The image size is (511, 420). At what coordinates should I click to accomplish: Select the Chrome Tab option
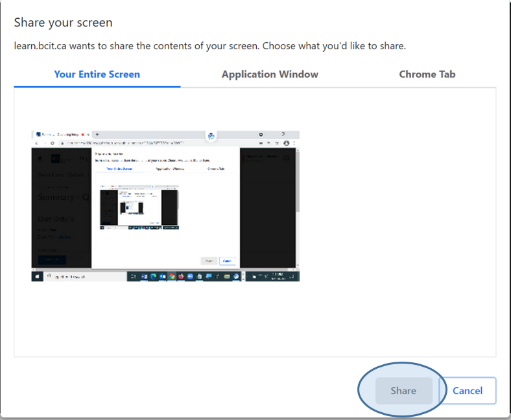pos(427,75)
